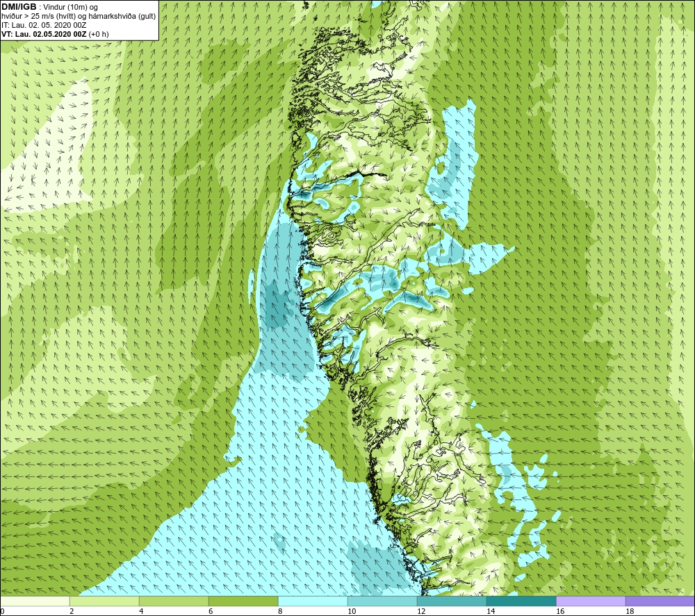695x616 pixels.
Task: Click the 6–8 m/s dark green legend swatch
Action: tap(243, 601)
